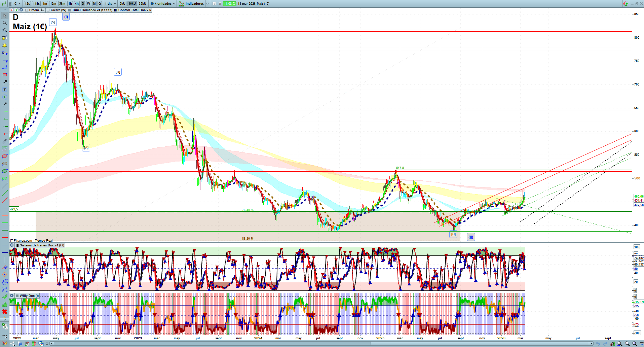The image size is (644, 347).
Task: Switch to the 4h timeframe
Action: 77,4
